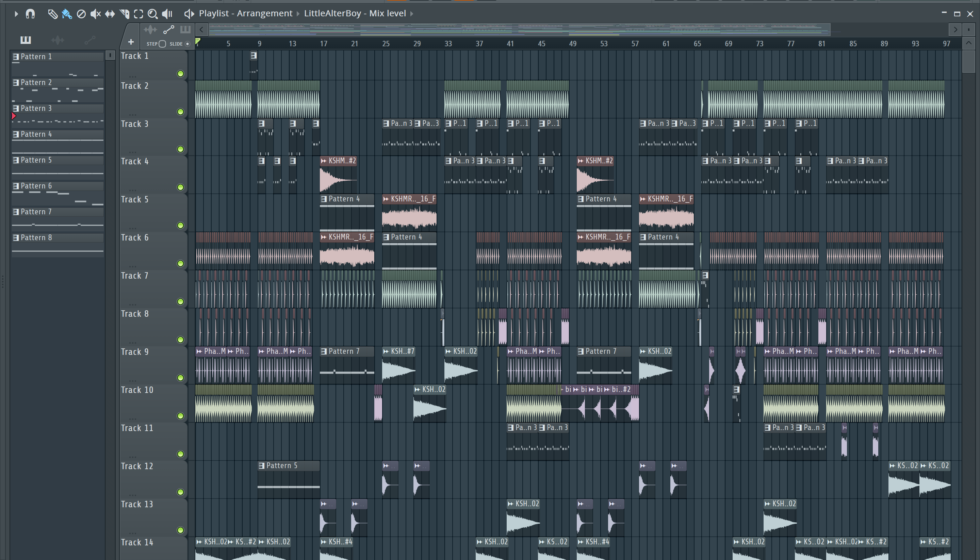Screen dimensions: 980x560
Task: Click the vertical scrollbar handle
Action: click(969, 61)
